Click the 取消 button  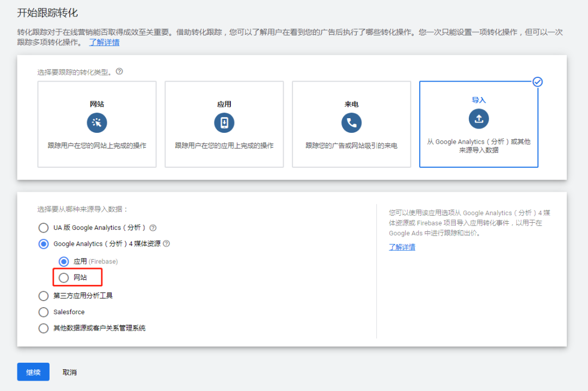69,372
